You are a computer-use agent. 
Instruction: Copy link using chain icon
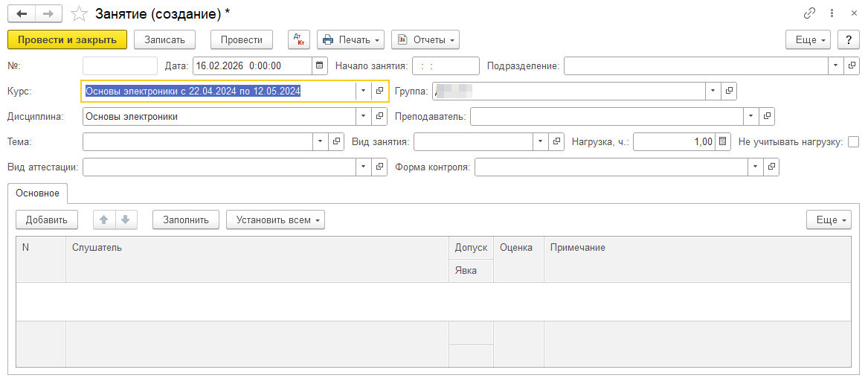click(x=809, y=13)
